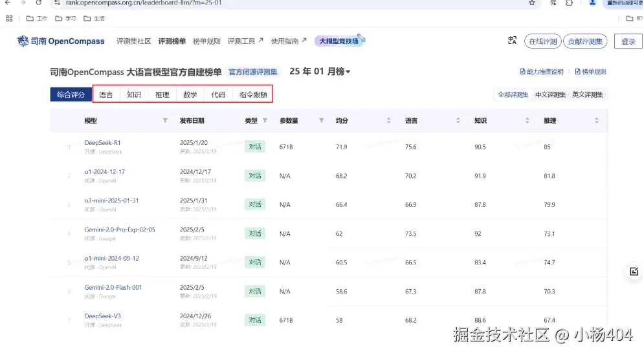Filter the 类型 column with funnel icon
Screen dimensions: 644x355
tap(265, 120)
